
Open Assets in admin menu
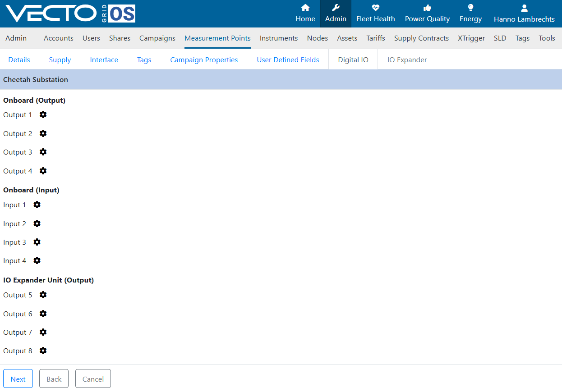pyautogui.click(x=347, y=38)
